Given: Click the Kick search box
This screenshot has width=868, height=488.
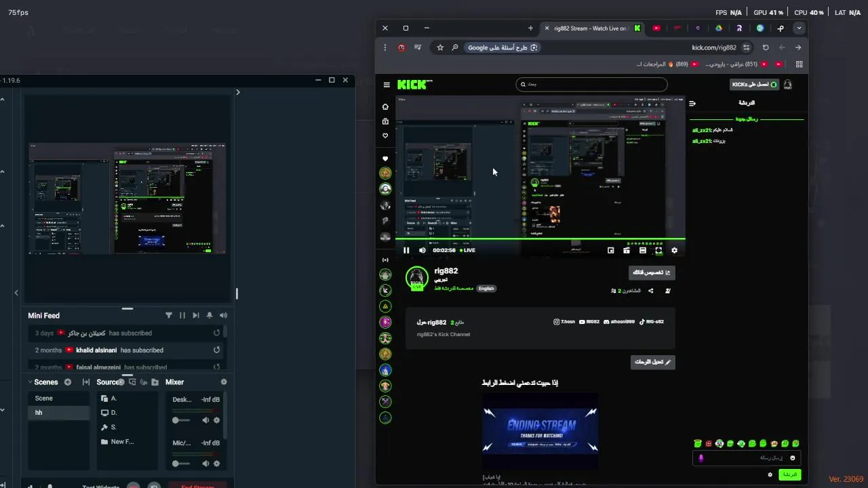Looking at the screenshot, I should (x=591, y=84).
